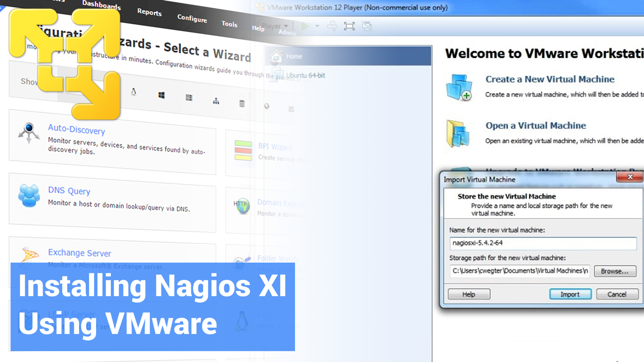Click the Create a New Virtual Machine link

(550, 79)
